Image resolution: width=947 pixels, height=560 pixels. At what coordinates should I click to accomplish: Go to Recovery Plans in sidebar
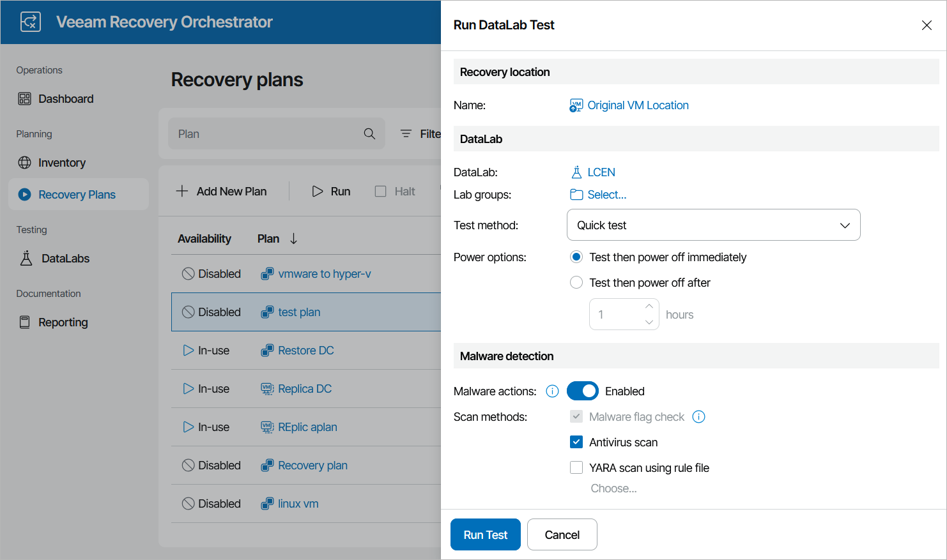[x=77, y=195]
